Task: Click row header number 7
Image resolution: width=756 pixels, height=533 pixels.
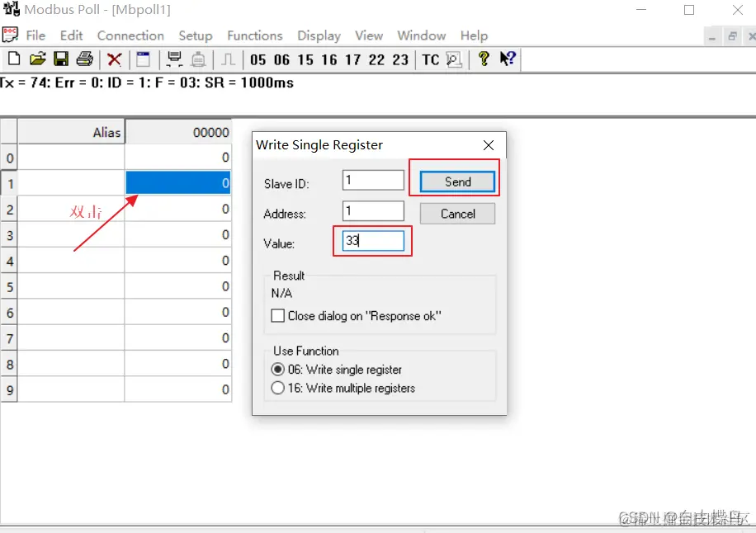Action: (x=9, y=338)
